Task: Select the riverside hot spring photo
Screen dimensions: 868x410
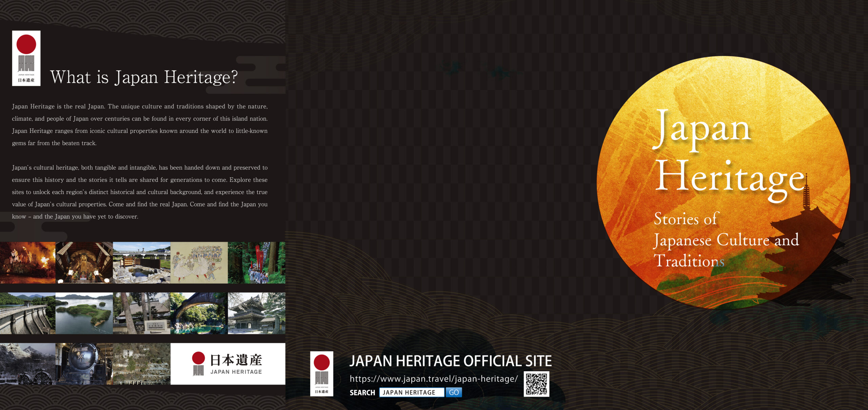Action: (141, 263)
